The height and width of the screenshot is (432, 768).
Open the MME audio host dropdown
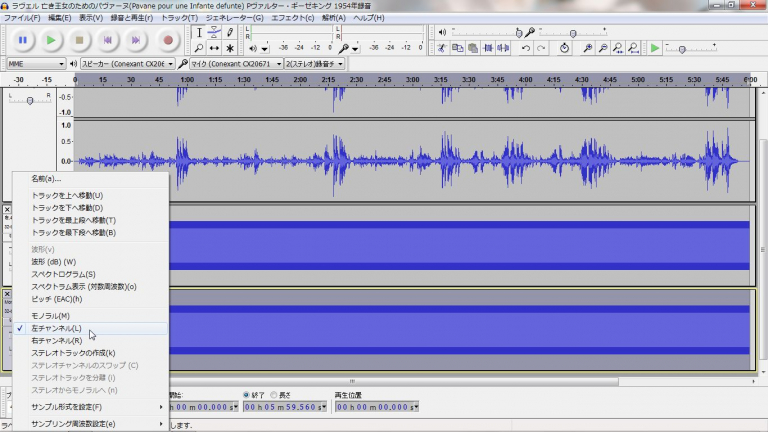pos(36,64)
